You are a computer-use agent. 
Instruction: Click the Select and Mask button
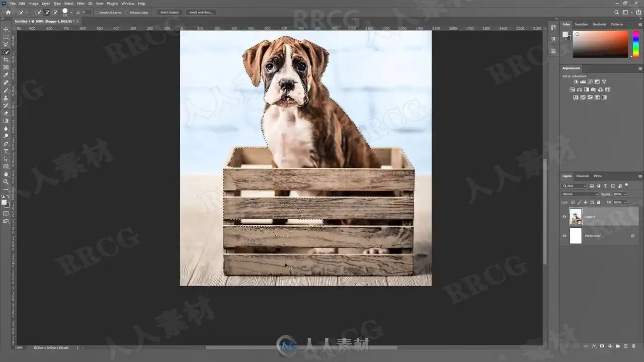pos(201,12)
